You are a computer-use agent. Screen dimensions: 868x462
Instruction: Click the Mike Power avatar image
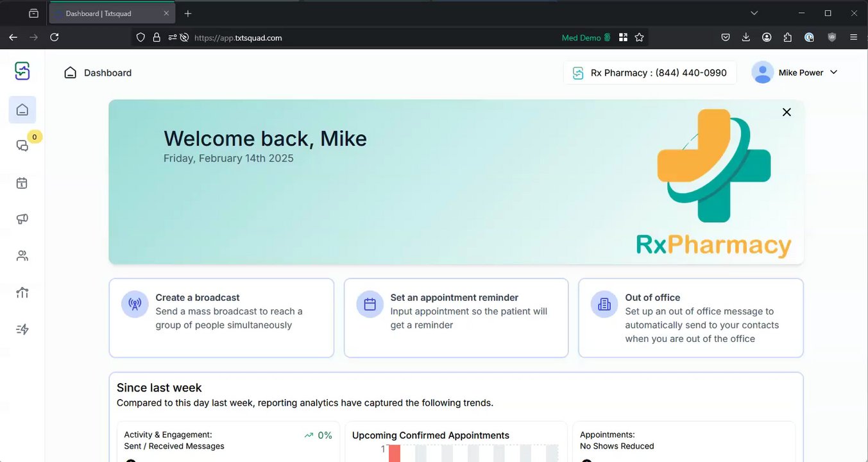pos(763,73)
